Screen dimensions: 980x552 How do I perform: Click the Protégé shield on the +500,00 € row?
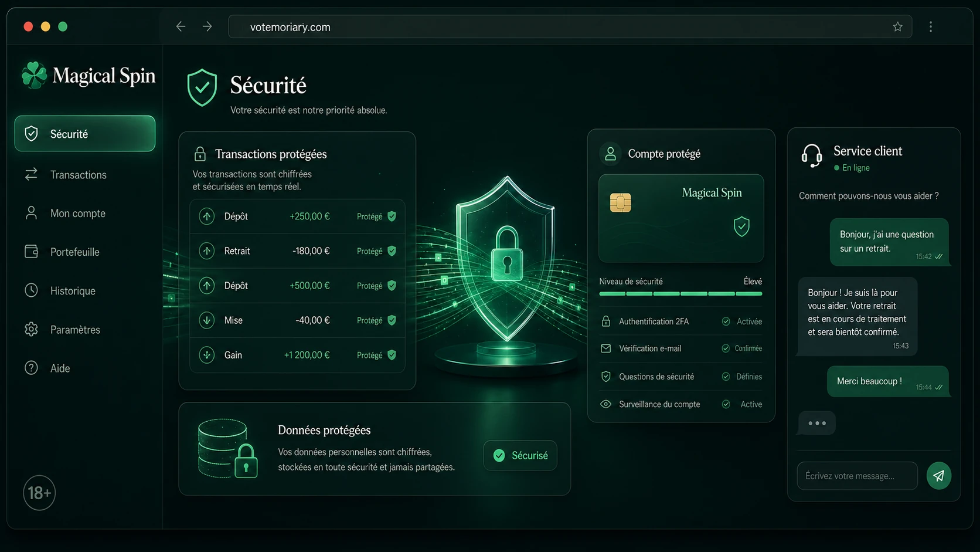point(392,286)
